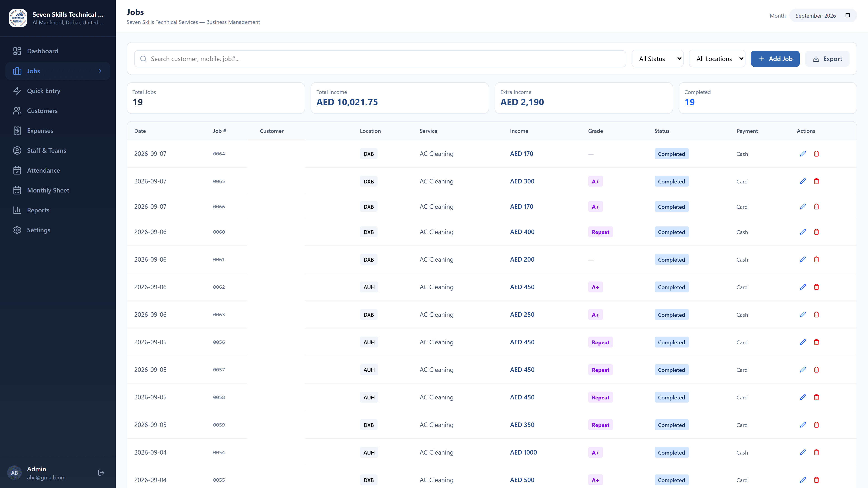
Task: Click the A+ grade of job 0065
Action: (595, 181)
